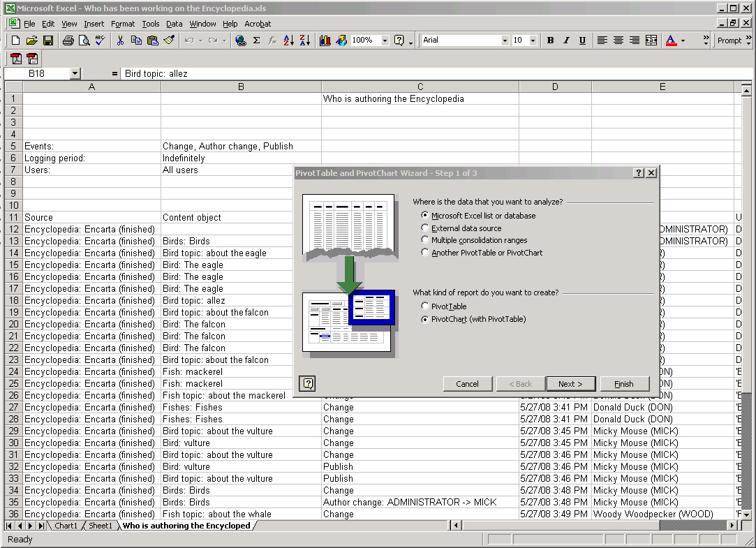756x548 pixels.
Task: Open the Data menu
Action: pos(174,24)
